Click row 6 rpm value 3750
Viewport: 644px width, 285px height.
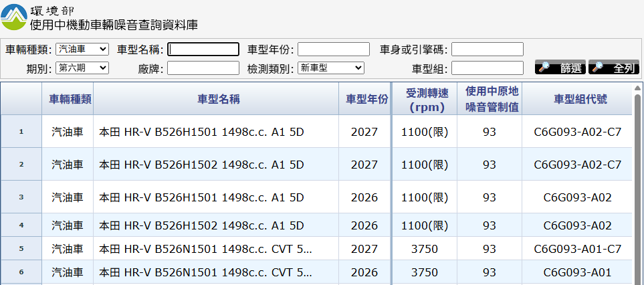pyautogui.click(x=425, y=272)
